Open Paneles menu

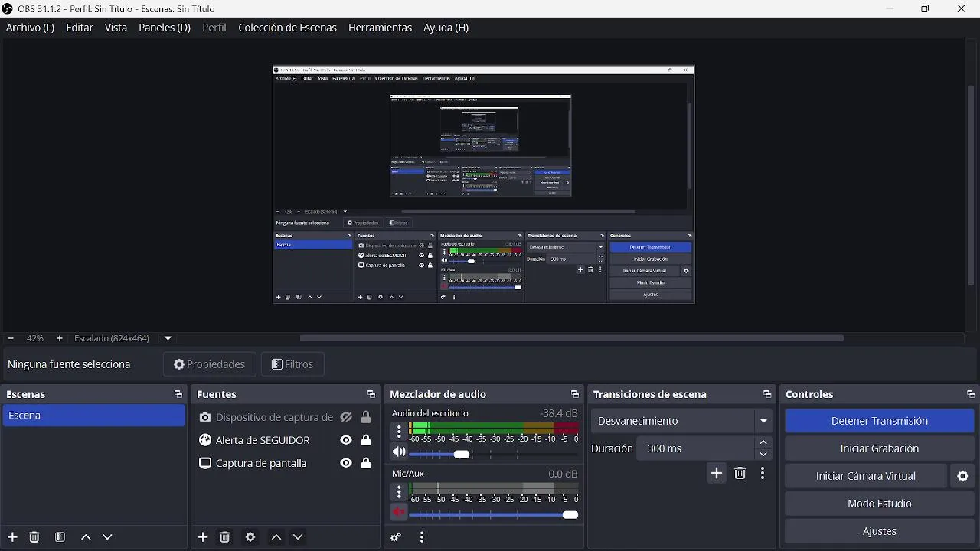tap(165, 28)
